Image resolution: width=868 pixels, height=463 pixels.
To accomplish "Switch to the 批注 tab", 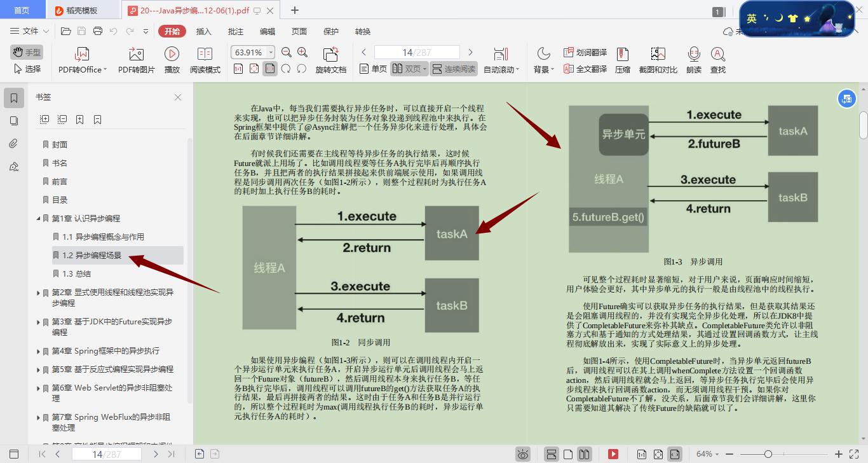I will pyautogui.click(x=236, y=31).
